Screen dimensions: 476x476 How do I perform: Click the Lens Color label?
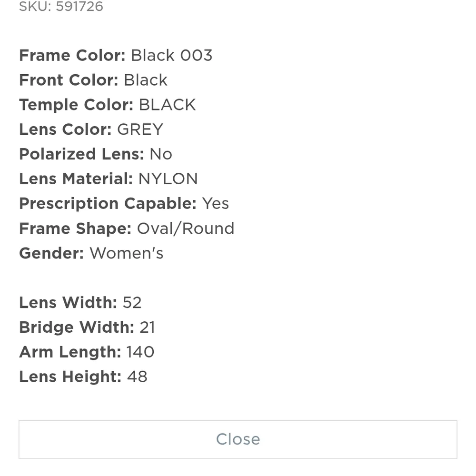(65, 129)
